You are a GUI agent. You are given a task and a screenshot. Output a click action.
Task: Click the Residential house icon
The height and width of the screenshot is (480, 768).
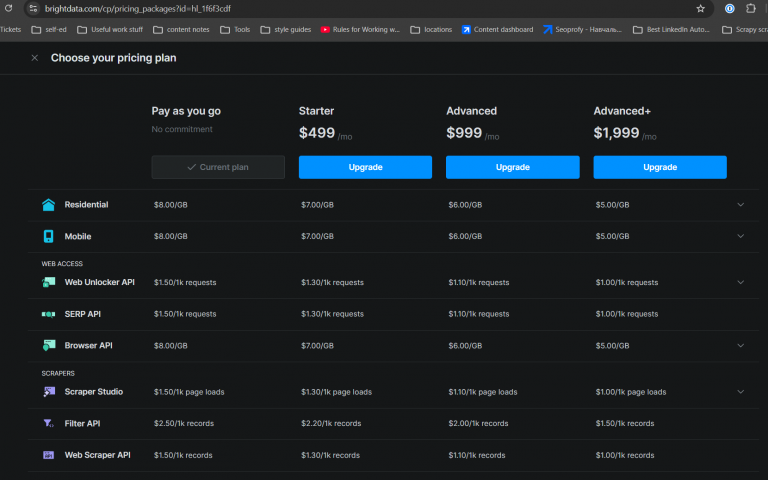point(48,205)
